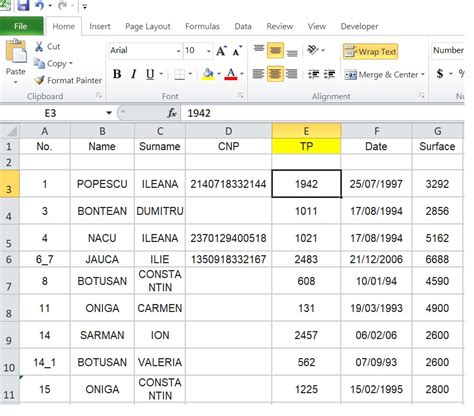Viewport: 474px width, 416px height.
Task: Toggle Italic formatting
Action: pyautogui.click(x=134, y=74)
